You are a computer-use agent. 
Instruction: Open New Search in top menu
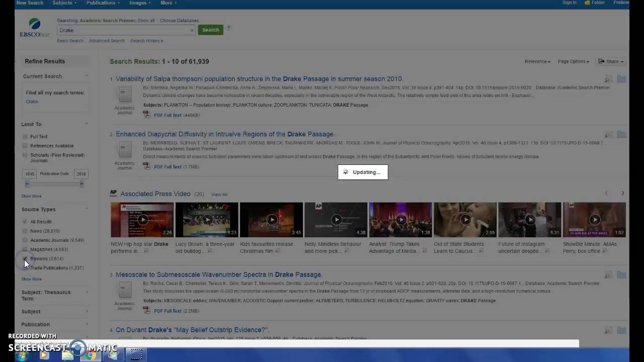pyautogui.click(x=30, y=3)
